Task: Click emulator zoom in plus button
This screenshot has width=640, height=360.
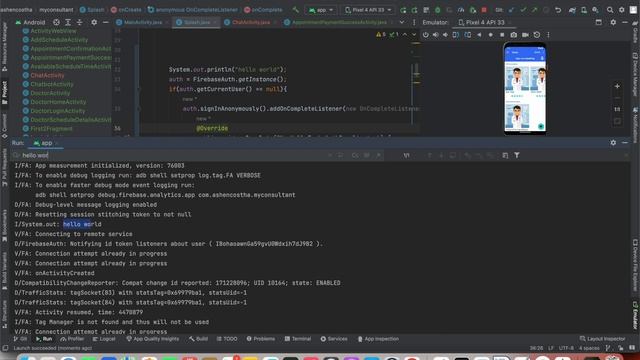Action: tap(617, 86)
